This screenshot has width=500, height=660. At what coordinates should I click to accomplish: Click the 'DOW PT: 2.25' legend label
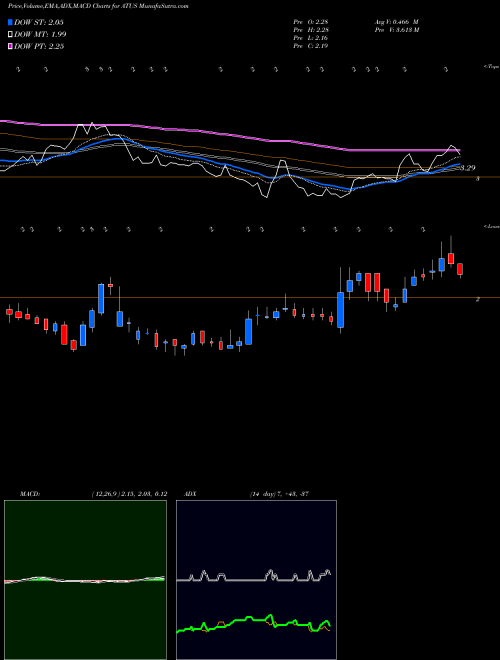(39, 46)
